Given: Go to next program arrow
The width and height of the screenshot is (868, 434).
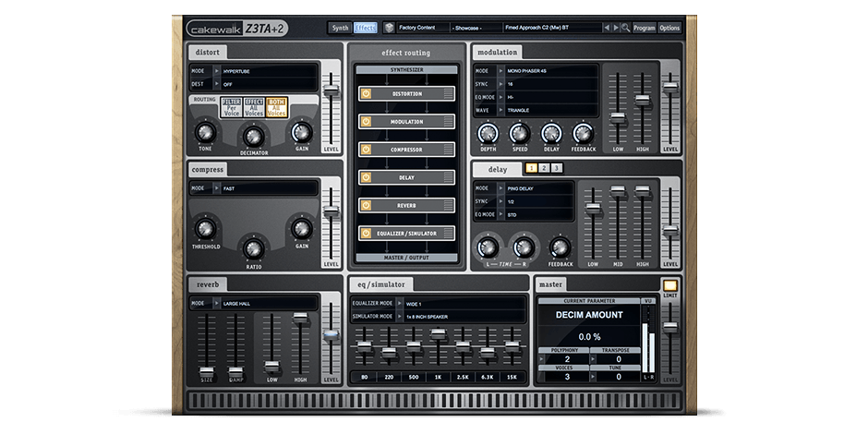Looking at the screenshot, I should tap(616, 28).
